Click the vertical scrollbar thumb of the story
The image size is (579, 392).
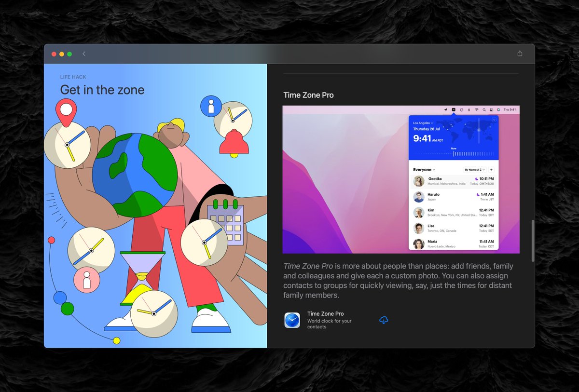tap(533, 241)
